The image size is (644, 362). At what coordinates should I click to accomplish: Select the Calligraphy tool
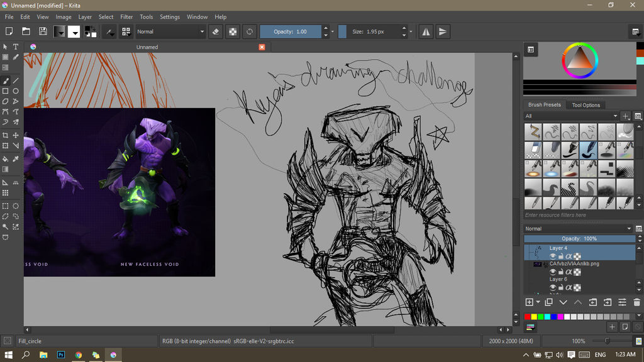point(16,57)
